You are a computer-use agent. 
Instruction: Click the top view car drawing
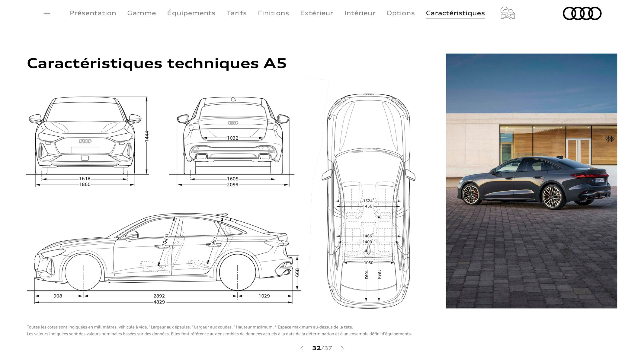(368, 201)
